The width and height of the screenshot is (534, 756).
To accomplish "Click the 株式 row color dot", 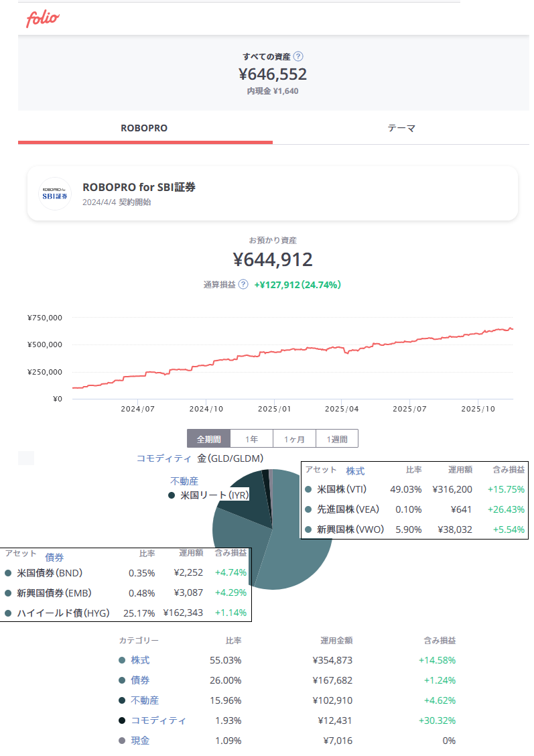I will [x=122, y=660].
